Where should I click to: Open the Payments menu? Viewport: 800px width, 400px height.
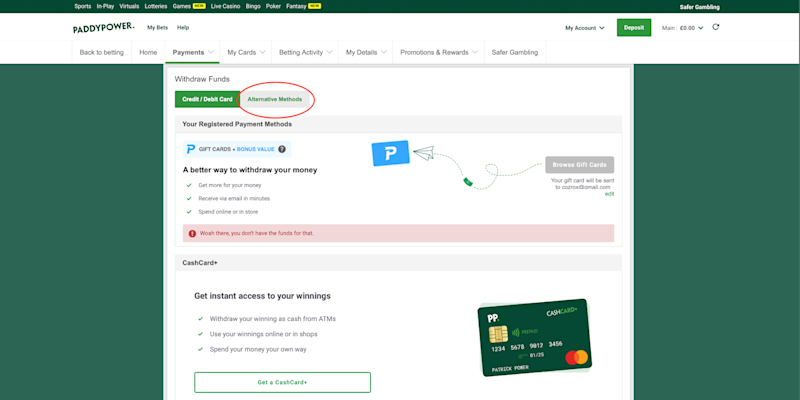[x=192, y=52]
